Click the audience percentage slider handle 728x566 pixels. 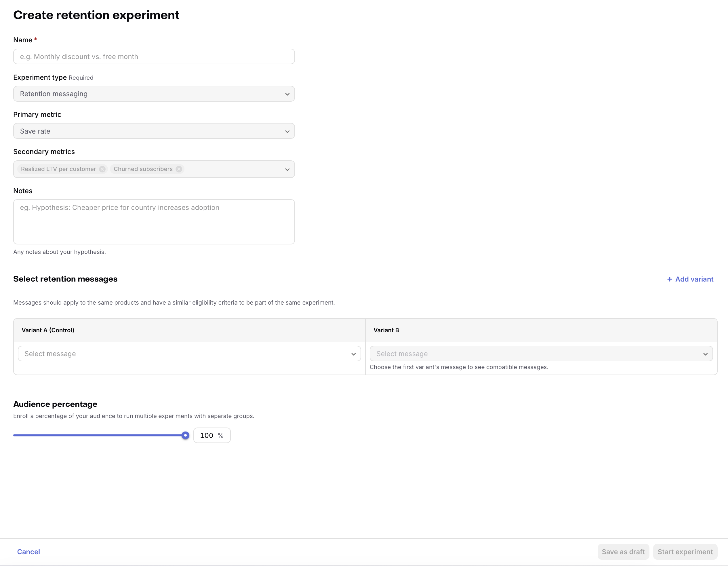[185, 435]
